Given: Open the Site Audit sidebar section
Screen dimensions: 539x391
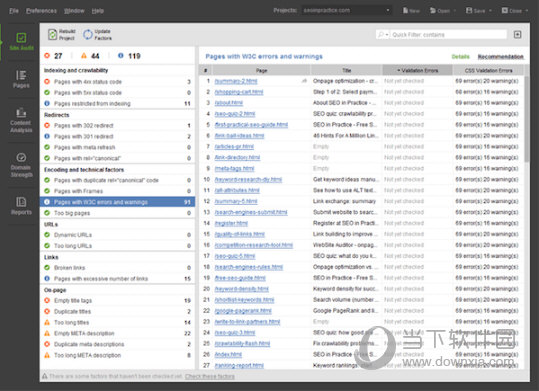Looking at the screenshot, I should (x=21, y=42).
